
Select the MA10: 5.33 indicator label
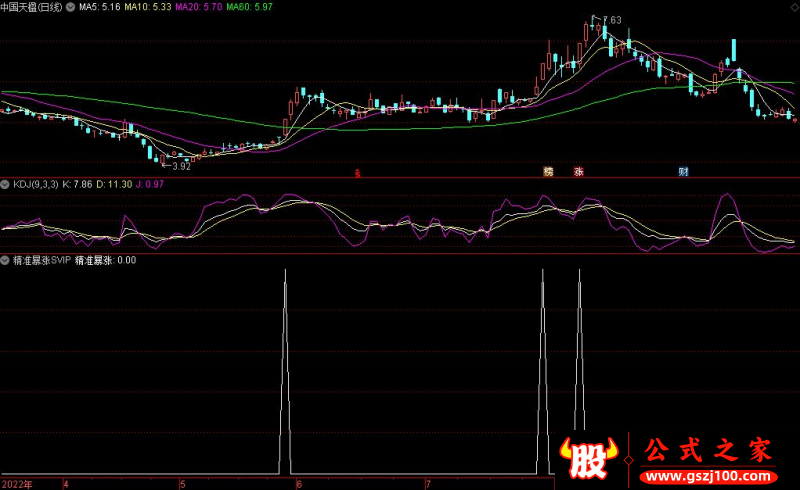click(x=148, y=7)
